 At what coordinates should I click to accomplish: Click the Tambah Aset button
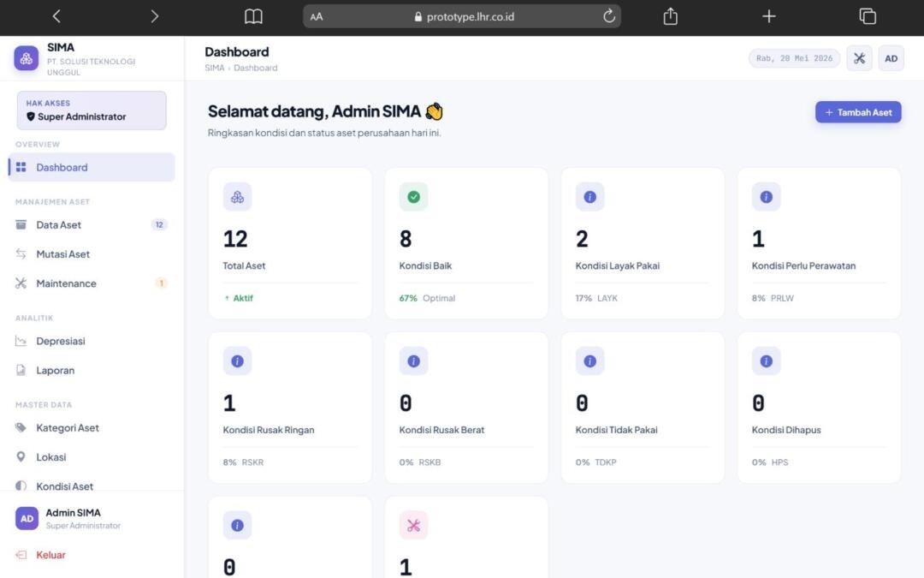[858, 112]
